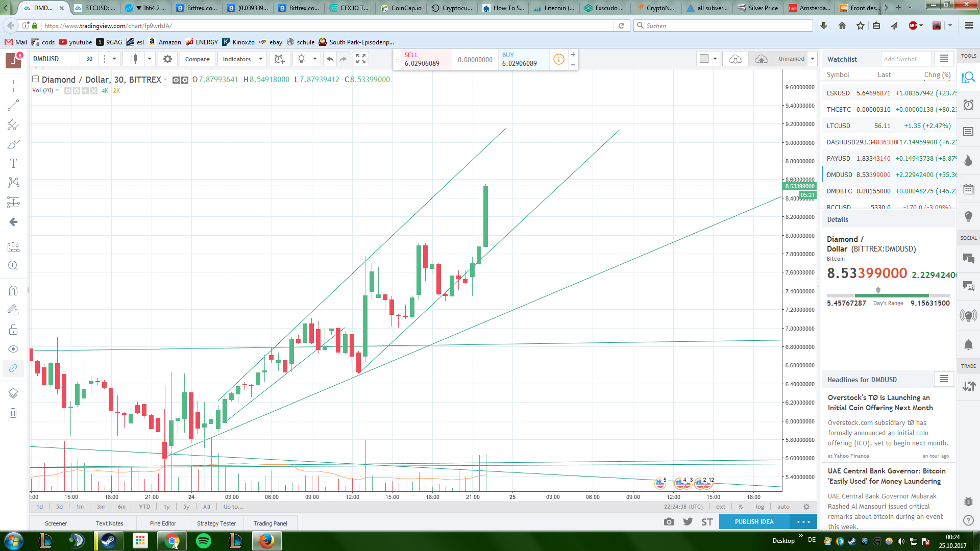
Task: Select the YTD time range
Action: pyautogui.click(x=144, y=507)
